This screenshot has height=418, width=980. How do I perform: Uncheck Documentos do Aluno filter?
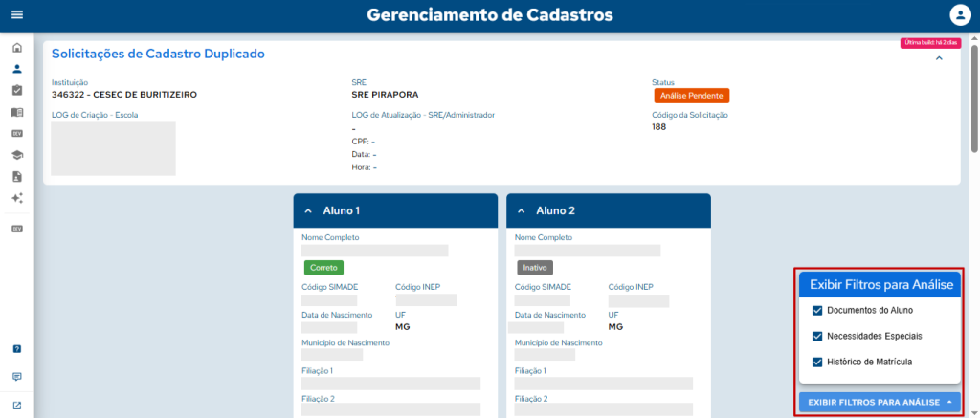click(817, 311)
